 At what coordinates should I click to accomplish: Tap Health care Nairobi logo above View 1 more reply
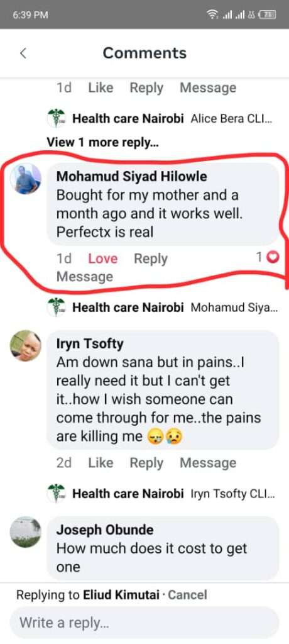pos(57,119)
